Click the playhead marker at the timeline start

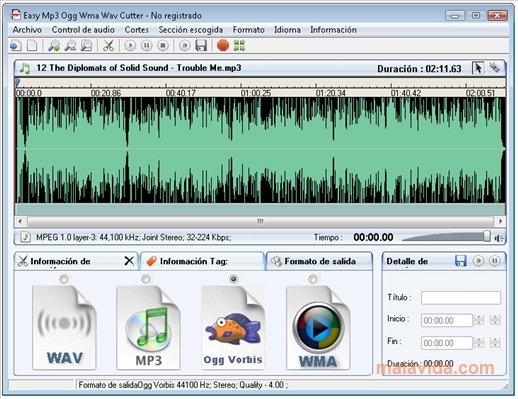click(x=17, y=82)
